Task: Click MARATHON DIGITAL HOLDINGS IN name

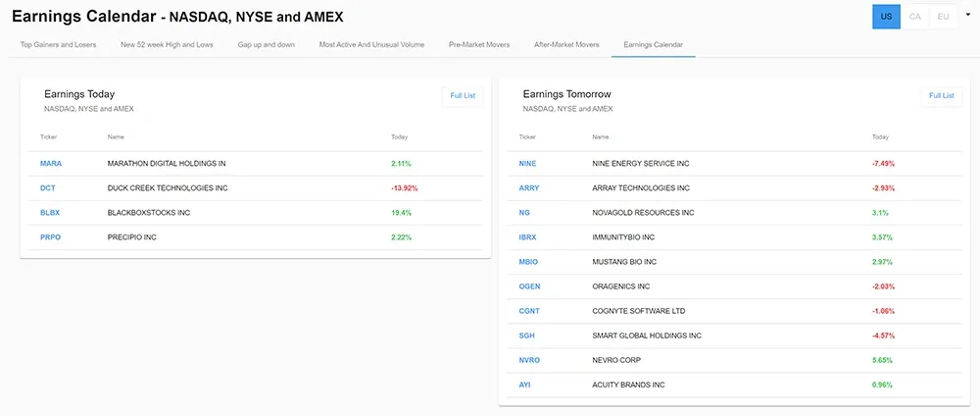Action: [x=167, y=163]
